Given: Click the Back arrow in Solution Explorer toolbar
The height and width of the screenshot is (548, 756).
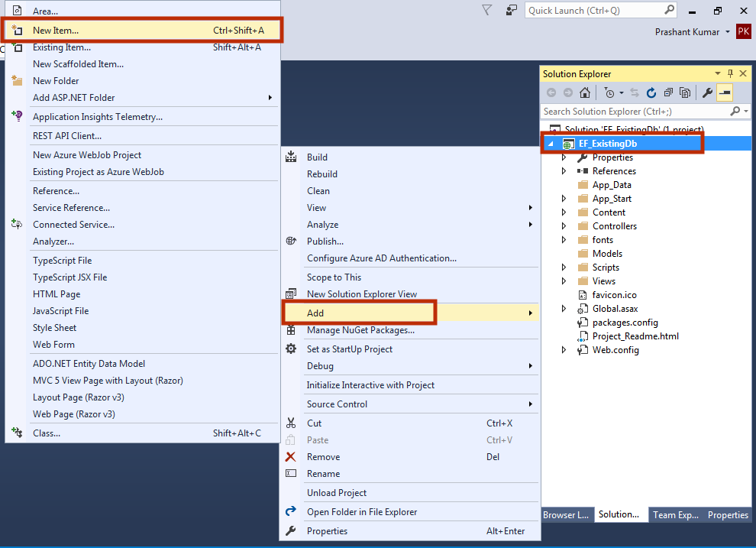Looking at the screenshot, I should pyautogui.click(x=551, y=92).
